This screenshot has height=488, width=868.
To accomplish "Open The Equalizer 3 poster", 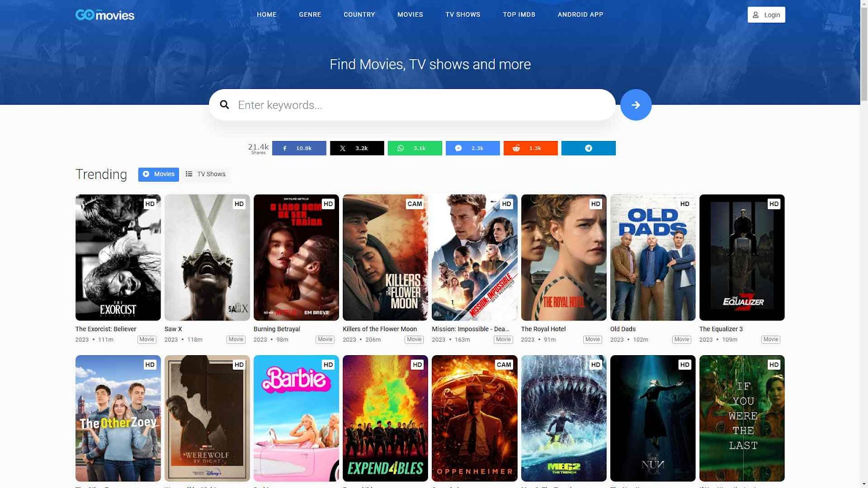I will coord(742,258).
